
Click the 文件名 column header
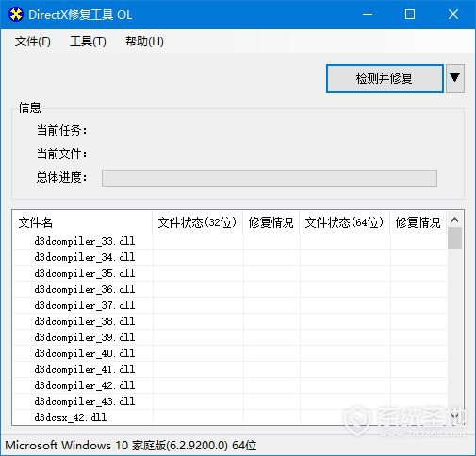coord(82,222)
